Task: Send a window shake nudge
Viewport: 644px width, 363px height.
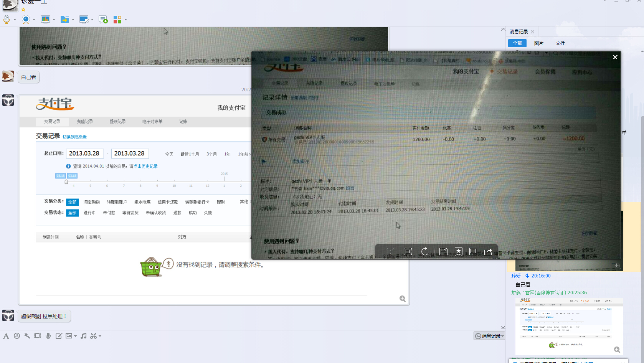Action: [x=38, y=336]
